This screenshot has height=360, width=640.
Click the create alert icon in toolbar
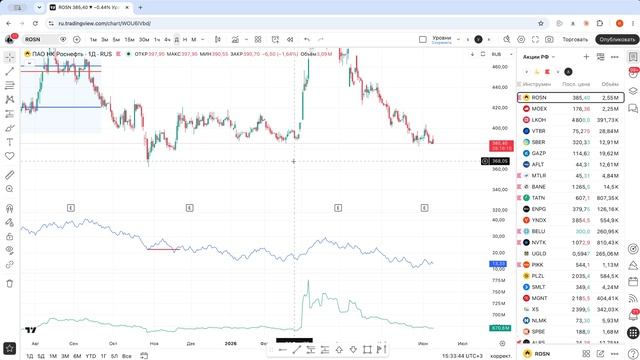276,40
